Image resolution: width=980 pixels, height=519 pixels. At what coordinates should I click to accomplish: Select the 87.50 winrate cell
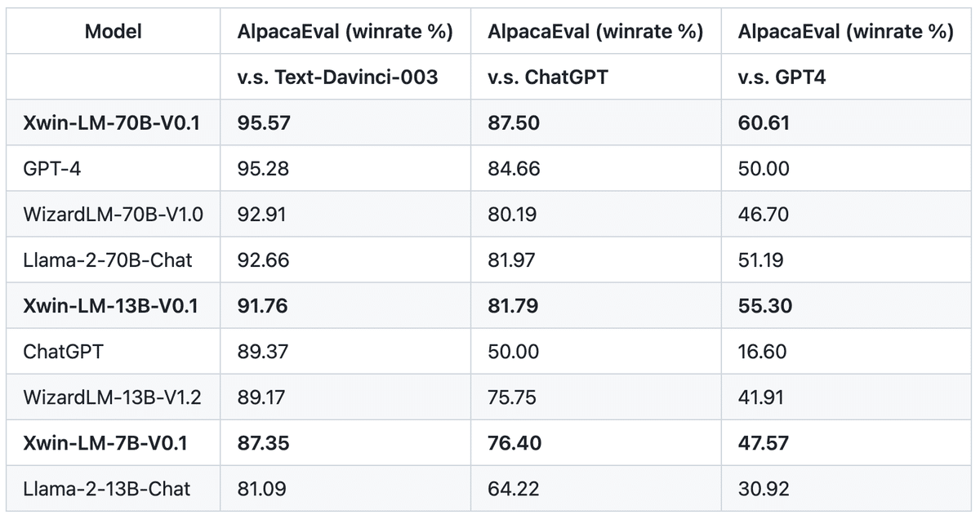coord(514,123)
